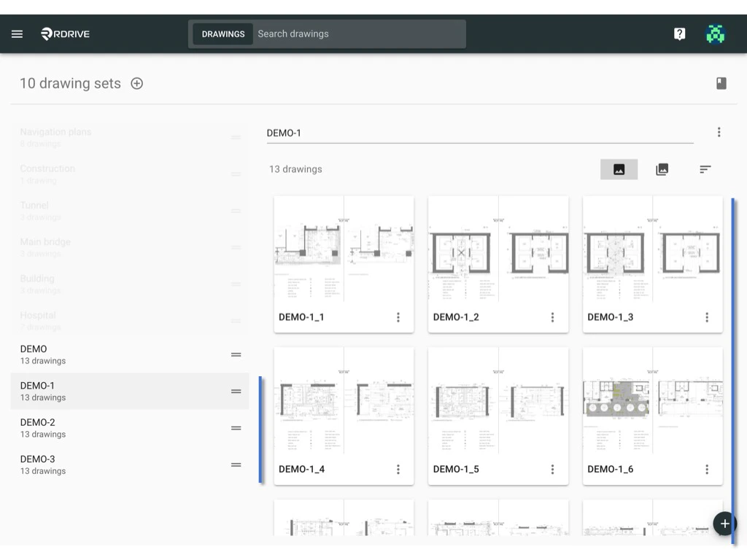Open the DEMO-1_5 drawing thumbnail
The height and width of the screenshot is (560, 747).
(498, 401)
